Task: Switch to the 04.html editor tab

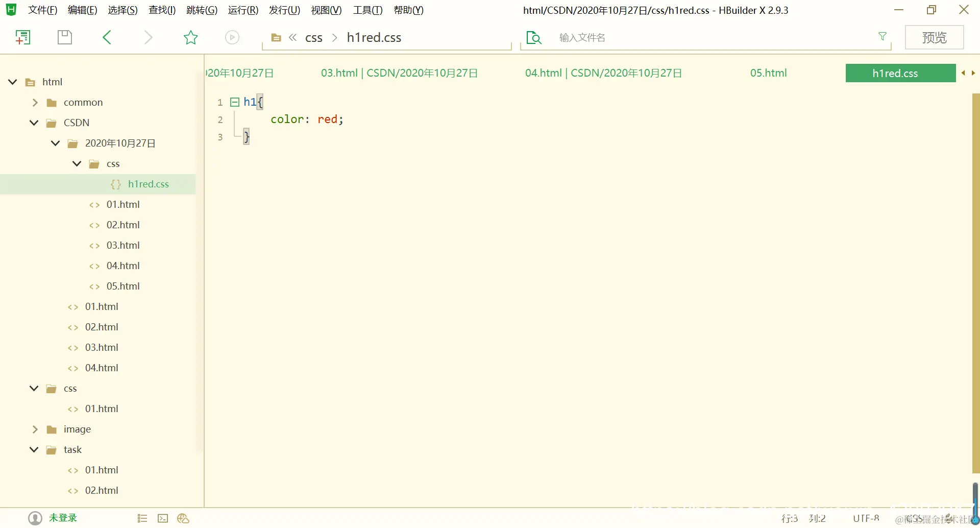Action: [603, 73]
